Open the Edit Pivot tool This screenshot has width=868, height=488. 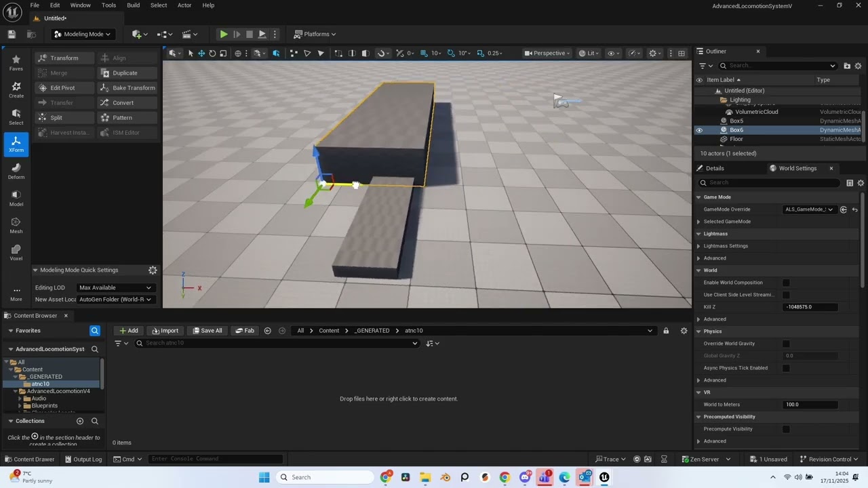pyautogui.click(x=63, y=87)
